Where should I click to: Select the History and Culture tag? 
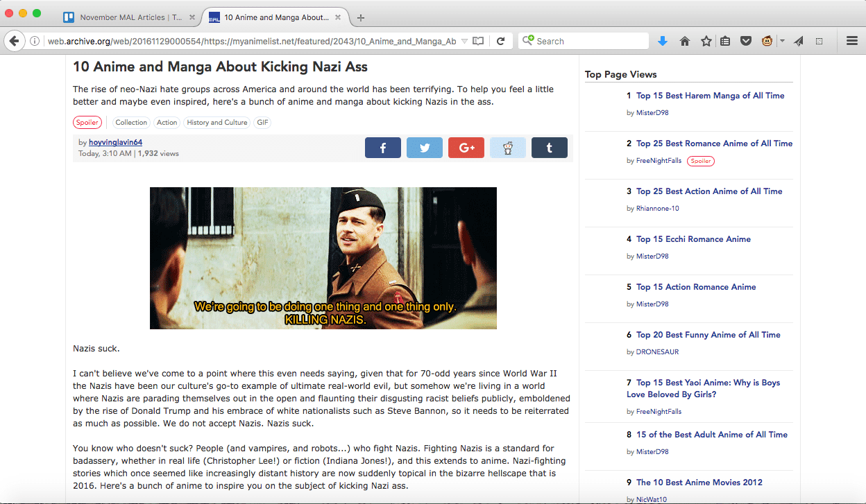[217, 123]
